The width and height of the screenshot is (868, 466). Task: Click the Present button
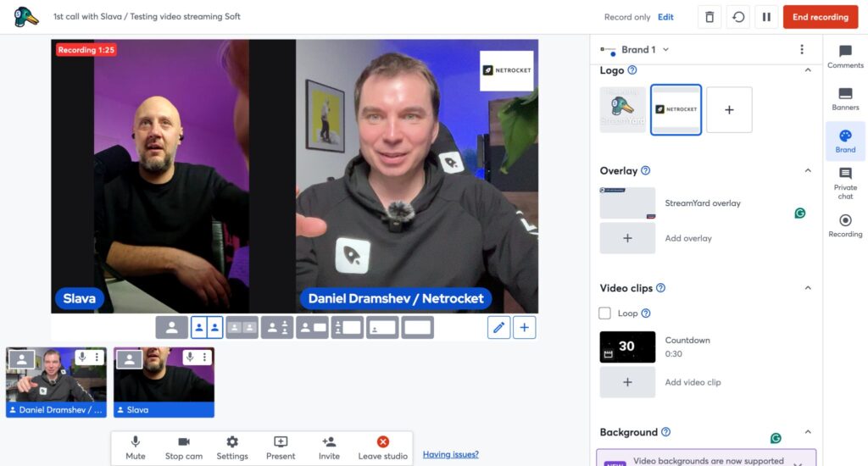[x=281, y=447]
